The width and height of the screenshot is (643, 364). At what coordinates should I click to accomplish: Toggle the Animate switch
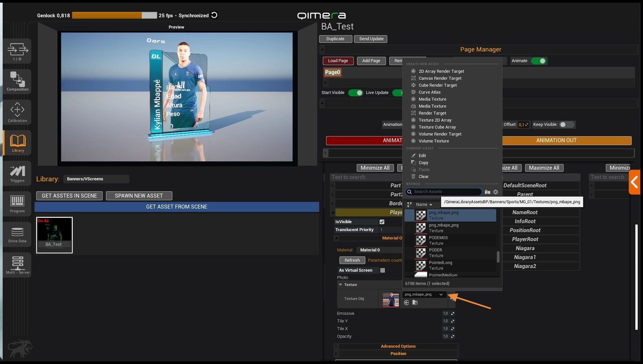[538, 61]
